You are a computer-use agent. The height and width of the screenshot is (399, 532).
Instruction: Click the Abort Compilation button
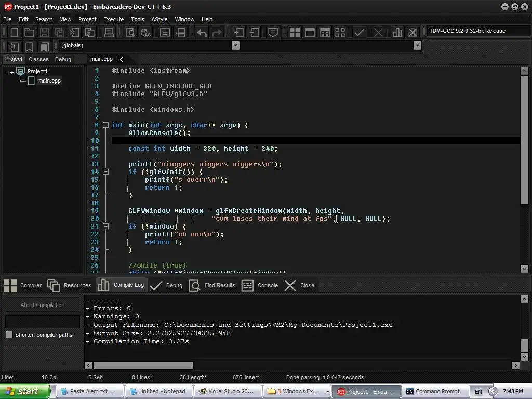pos(43,305)
